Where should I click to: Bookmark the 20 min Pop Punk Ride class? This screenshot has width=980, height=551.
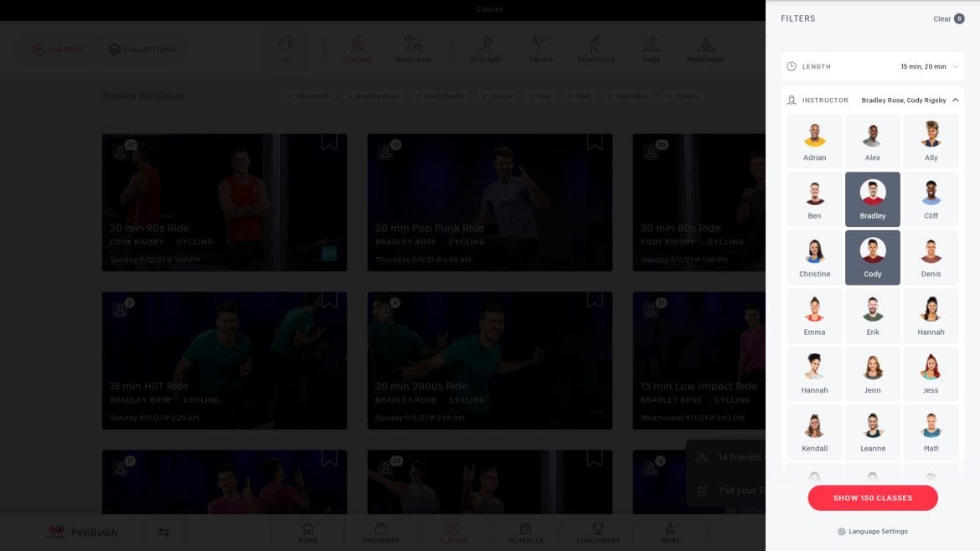595,142
